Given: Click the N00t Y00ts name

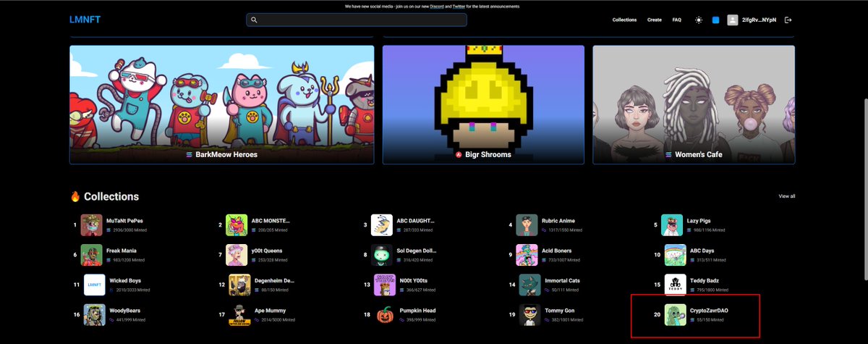Looking at the screenshot, I should point(413,280).
